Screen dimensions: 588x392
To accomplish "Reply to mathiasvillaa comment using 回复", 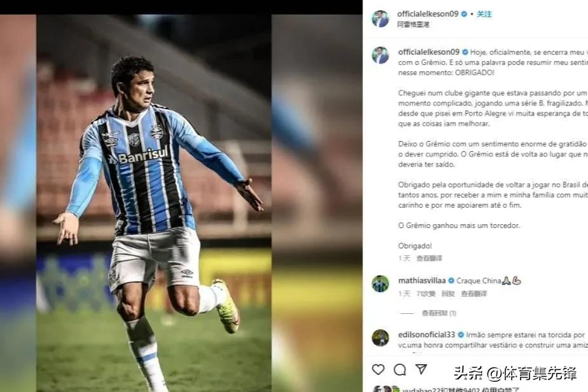I will pyautogui.click(x=448, y=294).
